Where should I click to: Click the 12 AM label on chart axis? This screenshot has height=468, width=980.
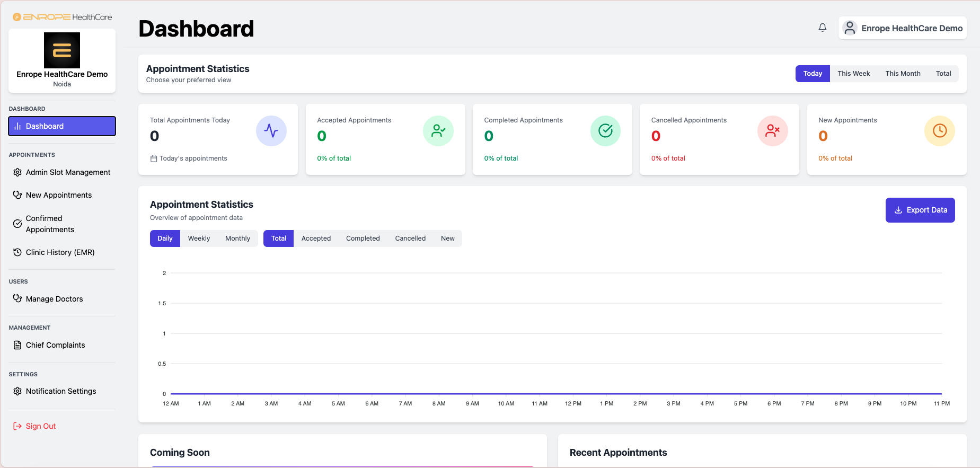(171, 404)
